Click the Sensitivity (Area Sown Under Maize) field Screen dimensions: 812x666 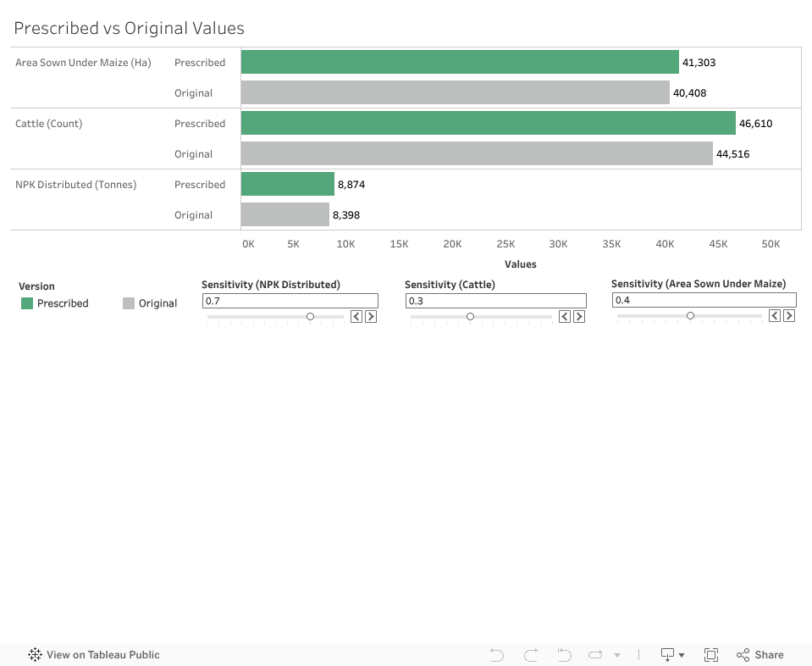704,300
